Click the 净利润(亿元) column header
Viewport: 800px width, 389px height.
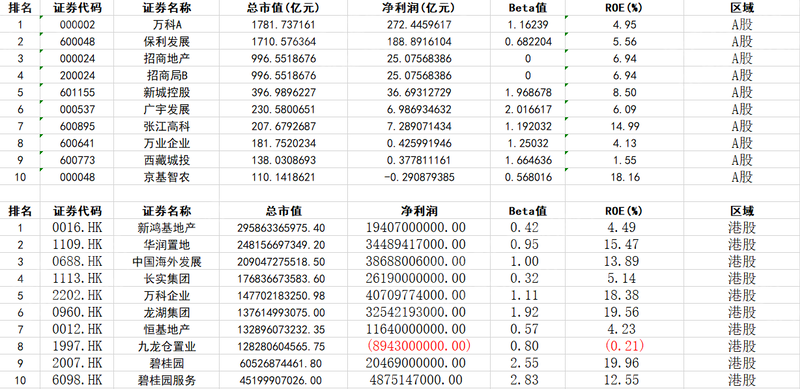(419, 8)
